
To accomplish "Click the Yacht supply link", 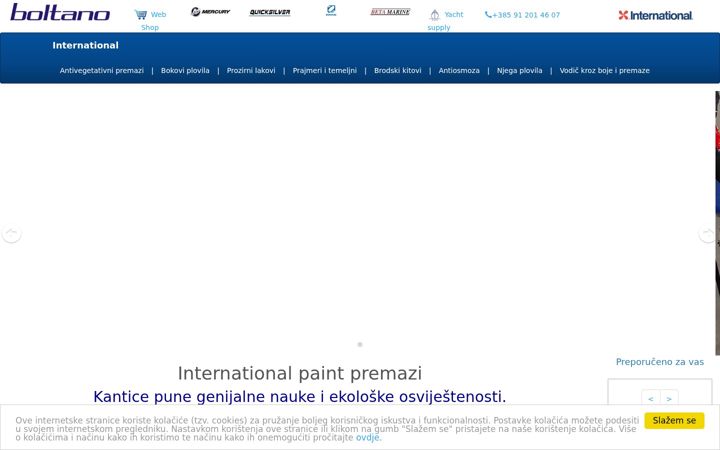I will [x=445, y=21].
